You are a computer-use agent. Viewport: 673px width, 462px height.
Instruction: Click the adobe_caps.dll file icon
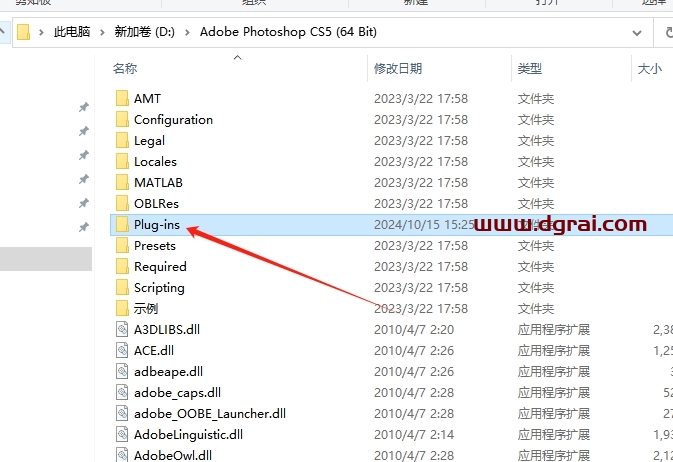(122, 392)
